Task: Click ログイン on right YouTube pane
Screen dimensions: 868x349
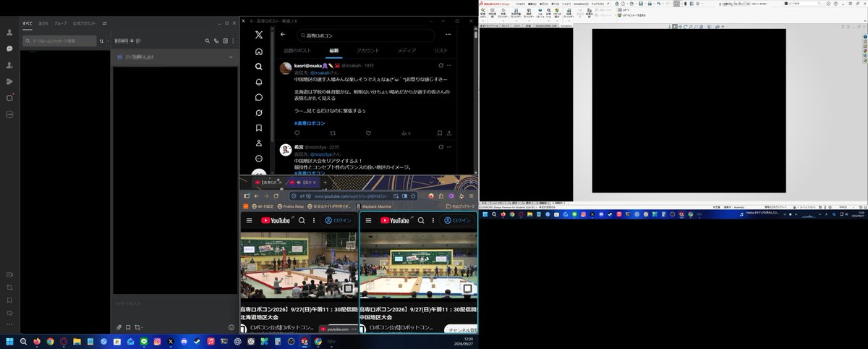Action: 457,220
